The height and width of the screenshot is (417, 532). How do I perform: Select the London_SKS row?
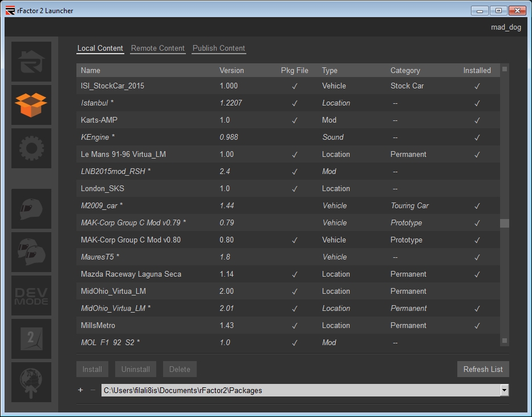(x=288, y=188)
